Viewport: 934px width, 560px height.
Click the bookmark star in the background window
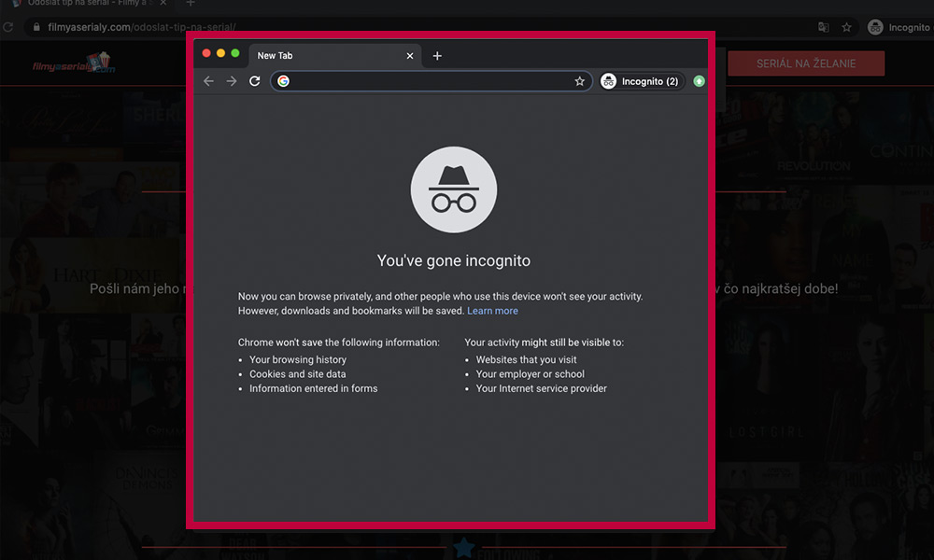[x=846, y=27]
